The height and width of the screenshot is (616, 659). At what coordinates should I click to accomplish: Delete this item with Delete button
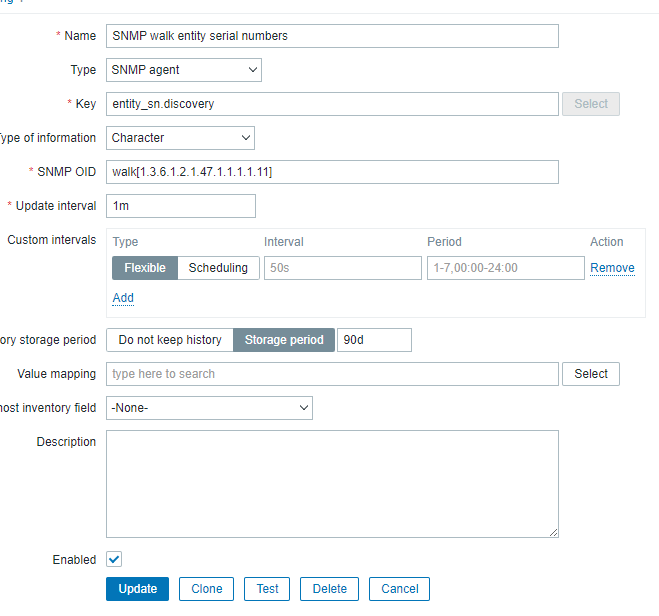(329, 589)
